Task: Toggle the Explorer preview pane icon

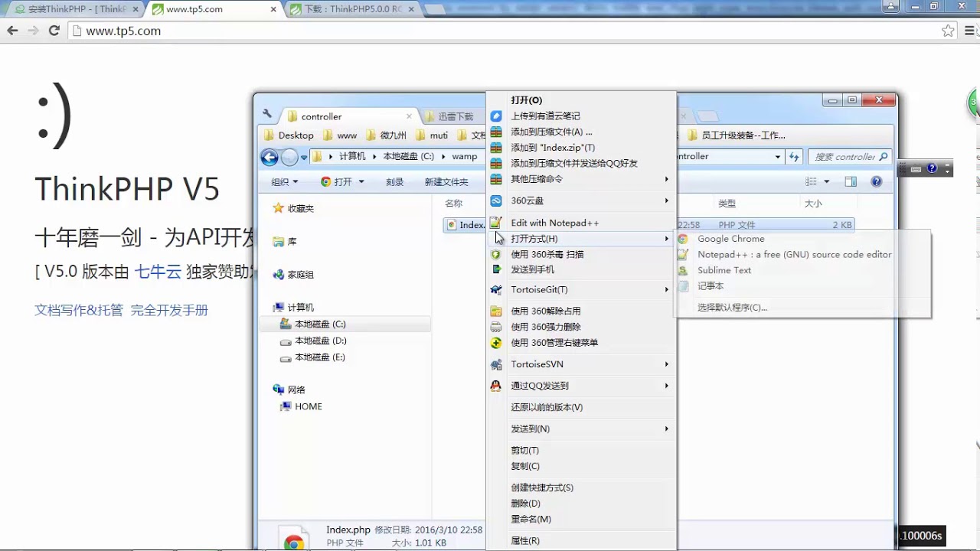Action: (x=851, y=181)
